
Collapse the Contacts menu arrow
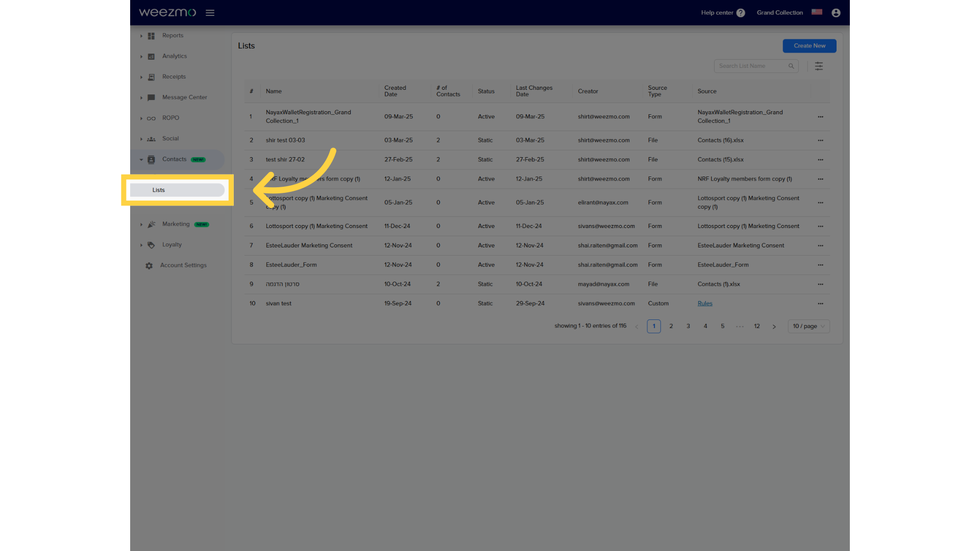[x=141, y=160]
